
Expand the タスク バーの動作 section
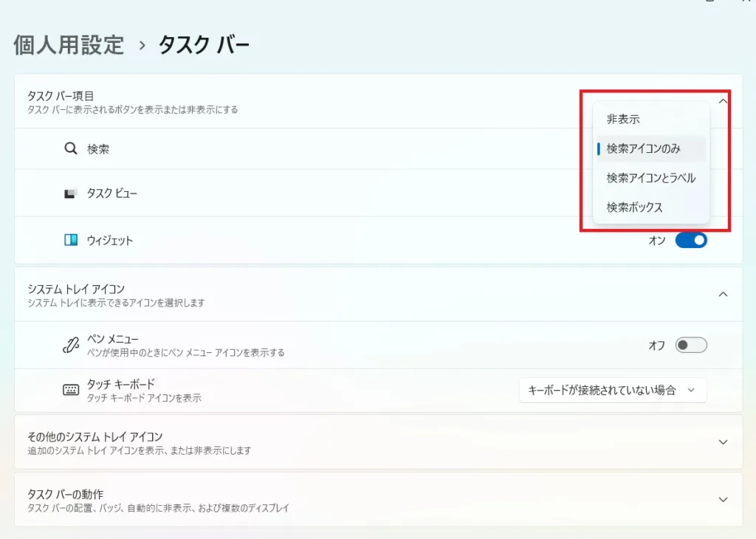click(x=724, y=499)
